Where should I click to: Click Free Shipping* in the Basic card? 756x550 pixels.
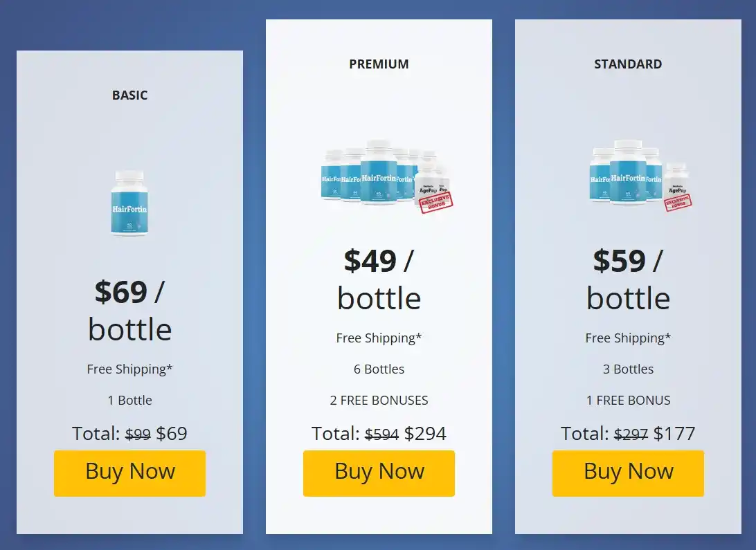point(129,369)
